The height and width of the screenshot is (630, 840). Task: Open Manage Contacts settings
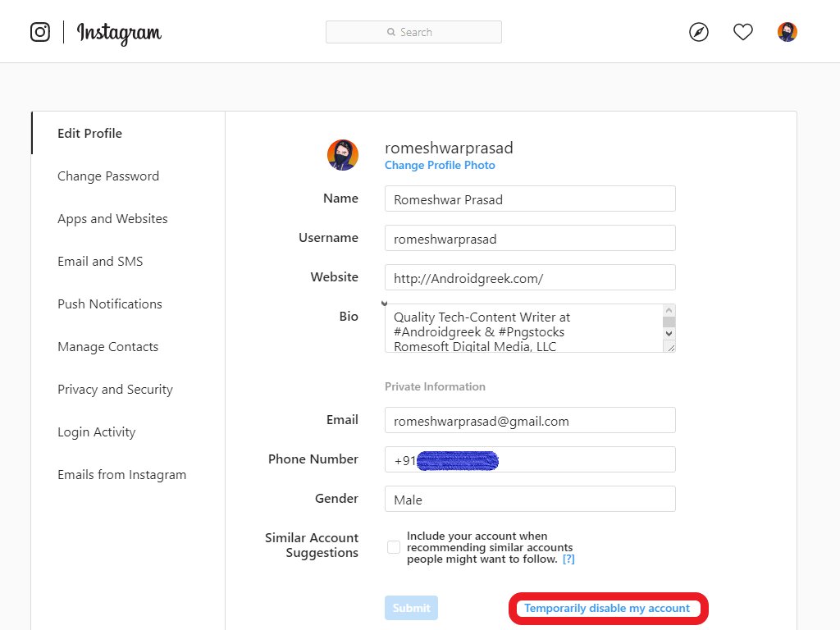coord(108,347)
